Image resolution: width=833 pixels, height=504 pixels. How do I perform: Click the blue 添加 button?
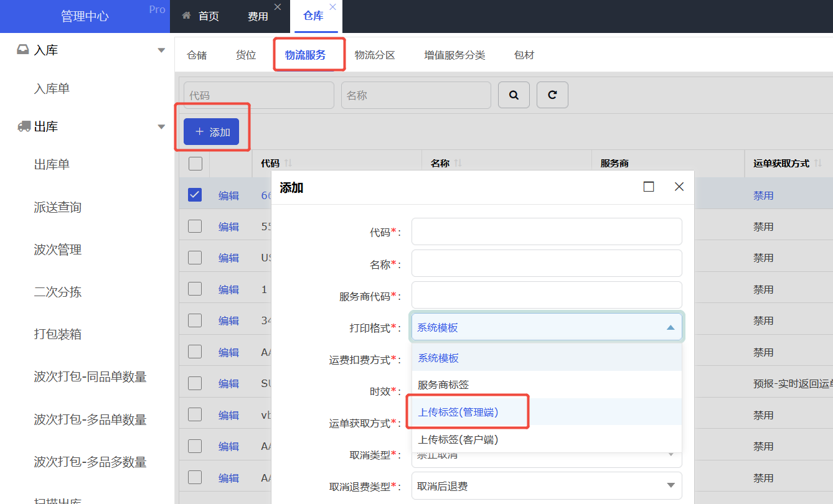(x=211, y=131)
